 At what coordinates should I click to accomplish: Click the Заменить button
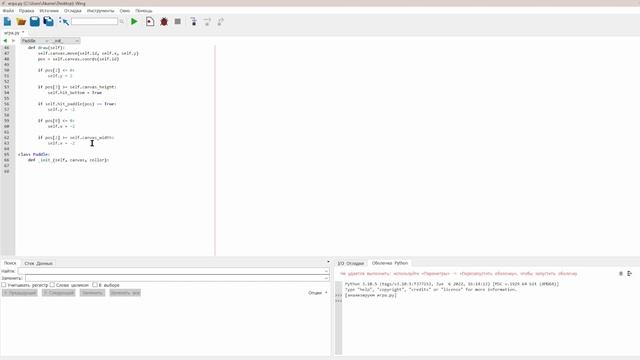[x=92, y=293]
